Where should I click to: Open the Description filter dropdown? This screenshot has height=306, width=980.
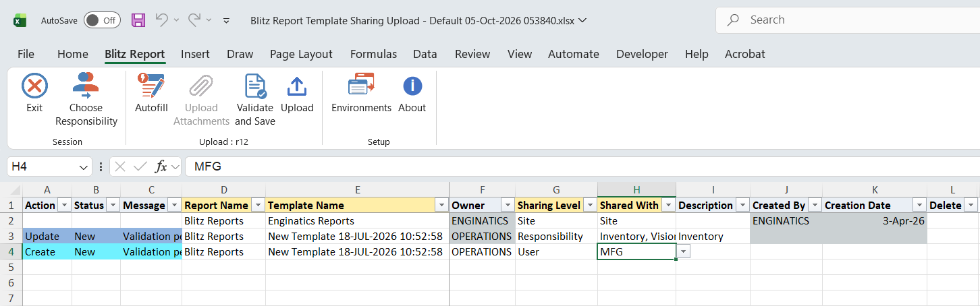(742, 205)
